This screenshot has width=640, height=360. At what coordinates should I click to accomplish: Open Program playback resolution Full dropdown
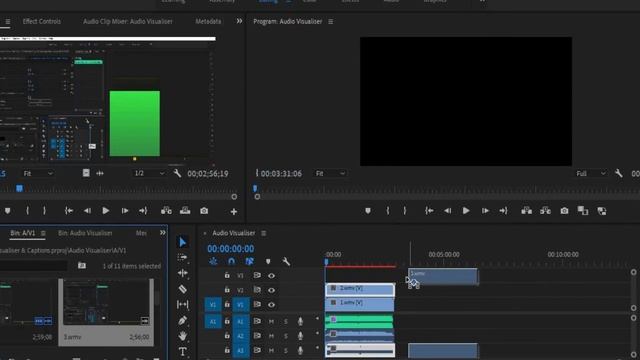coord(591,173)
